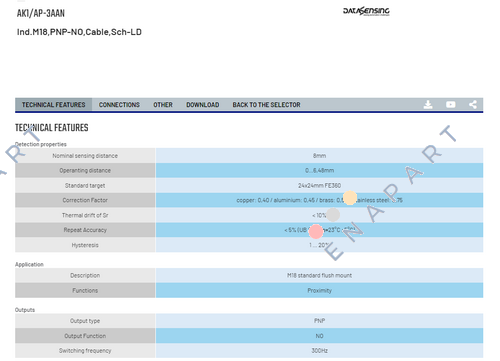Select the 300Hz value
The image size is (500, 361).
click(x=319, y=351)
